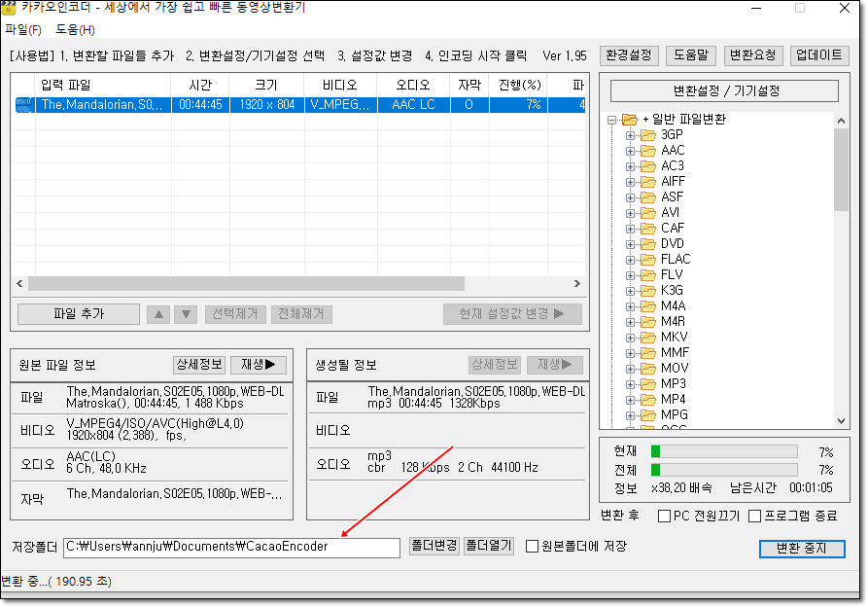Select The.Mandalorian file name in list

coord(102,105)
